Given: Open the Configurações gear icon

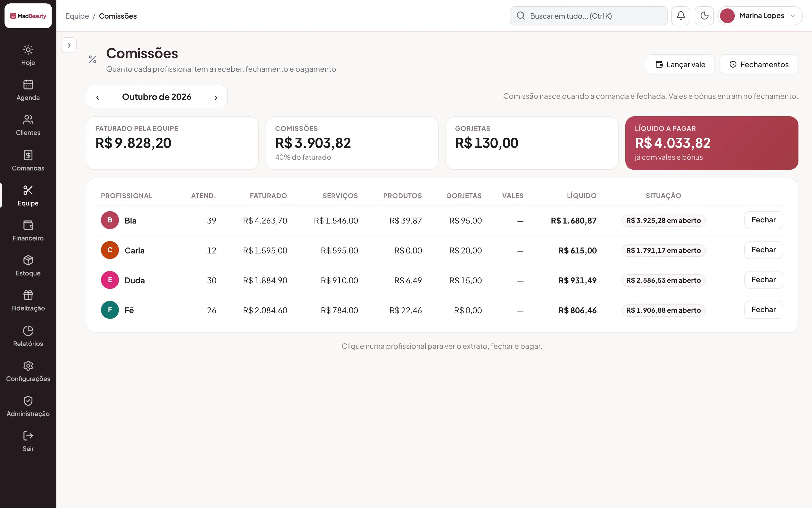Looking at the screenshot, I should click(28, 365).
